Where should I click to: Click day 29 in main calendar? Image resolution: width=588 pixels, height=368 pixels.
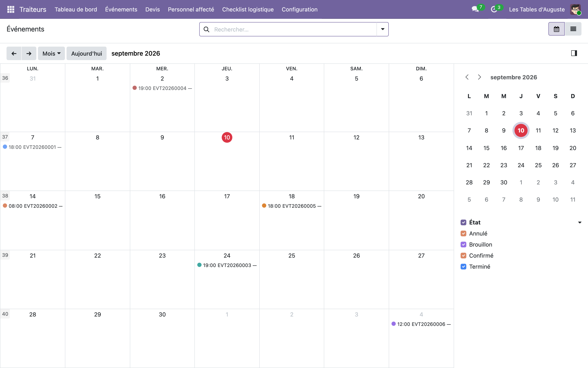tap(97, 314)
